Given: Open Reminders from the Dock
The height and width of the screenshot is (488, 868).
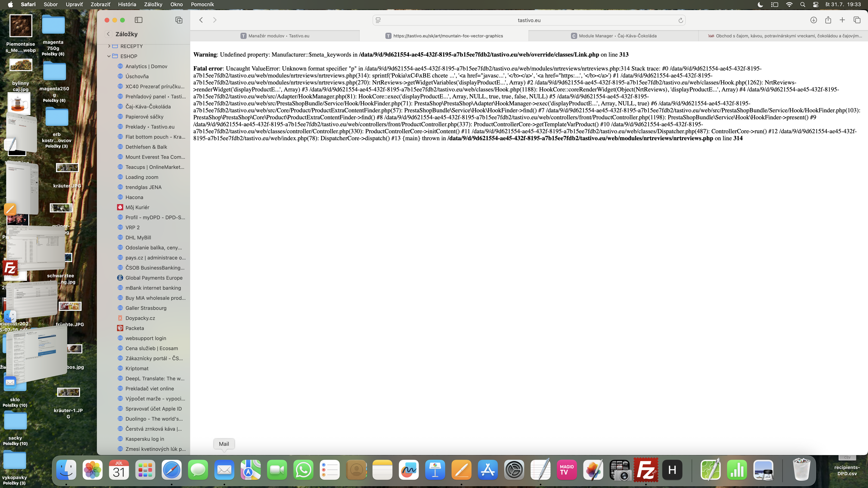Looking at the screenshot, I should [330, 470].
